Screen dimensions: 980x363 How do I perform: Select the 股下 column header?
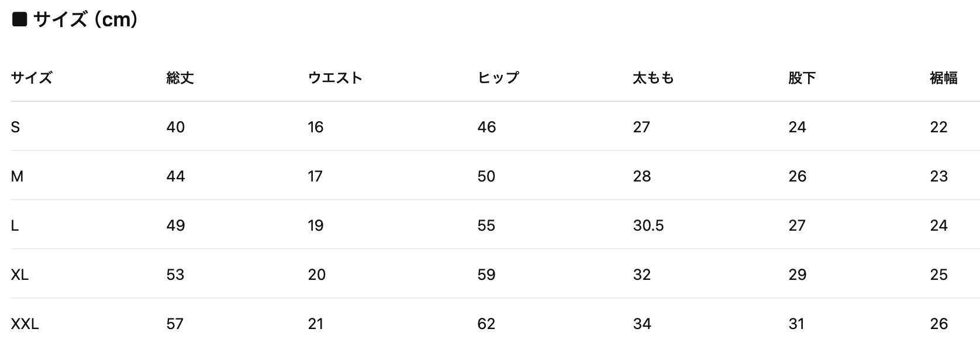click(x=802, y=78)
